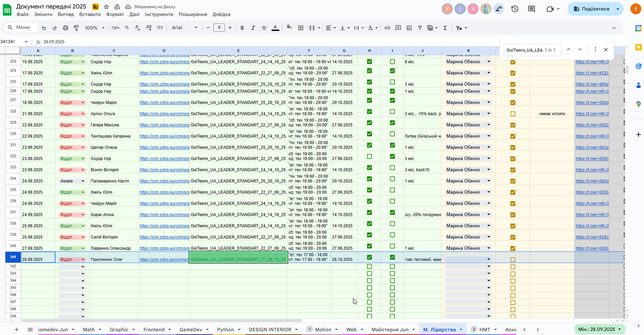
Task: Toggle strikethrough formatting
Action: (264, 28)
